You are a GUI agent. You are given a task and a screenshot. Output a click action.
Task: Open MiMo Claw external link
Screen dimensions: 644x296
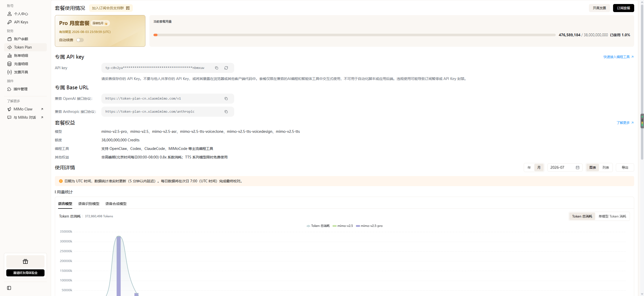tap(25, 109)
